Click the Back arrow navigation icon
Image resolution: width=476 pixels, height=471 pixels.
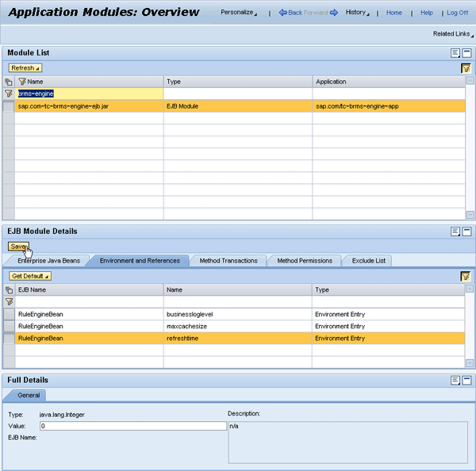coord(282,13)
